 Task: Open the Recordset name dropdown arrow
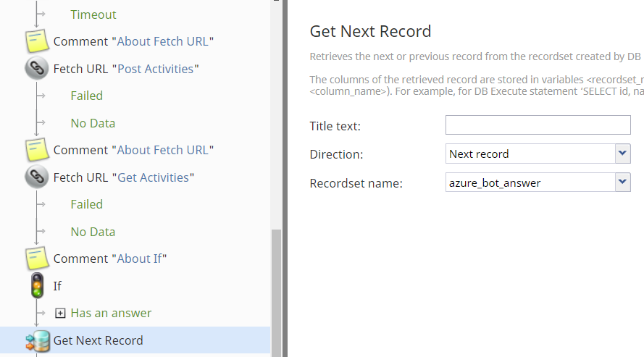(x=623, y=182)
